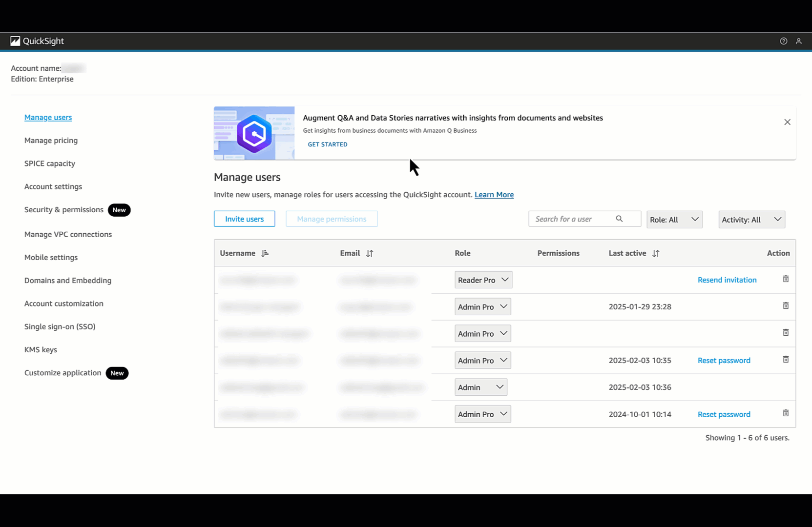812x527 pixels.
Task: Sort the table by the Email sort icon
Action: coord(370,253)
